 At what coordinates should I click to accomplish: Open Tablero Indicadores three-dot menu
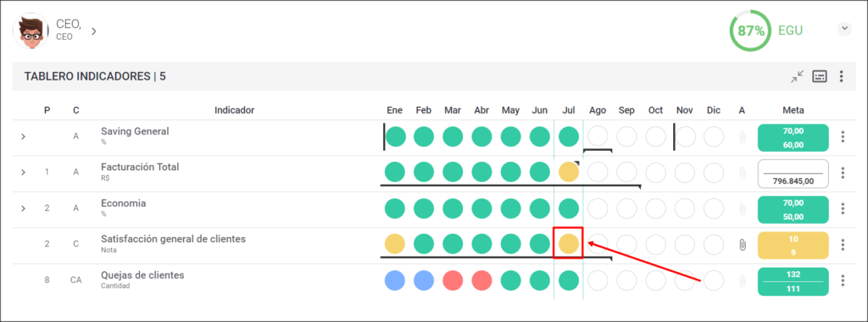click(x=842, y=76)
